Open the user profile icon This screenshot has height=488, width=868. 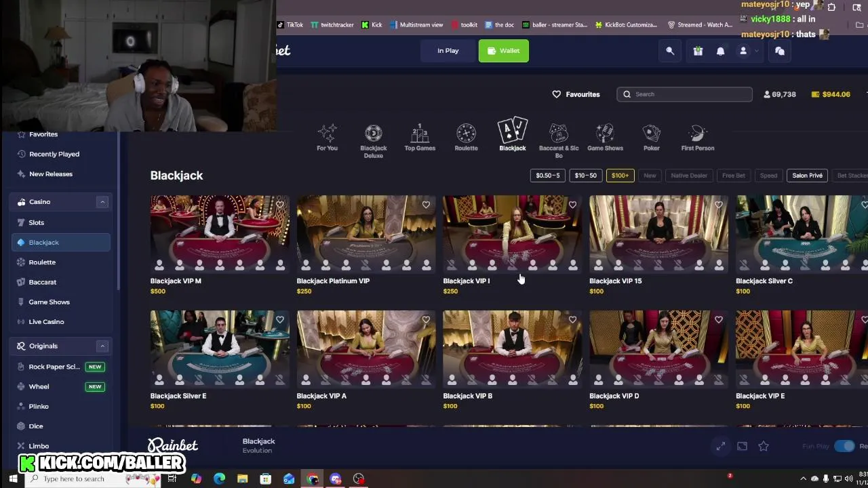[x=743, y=51]
